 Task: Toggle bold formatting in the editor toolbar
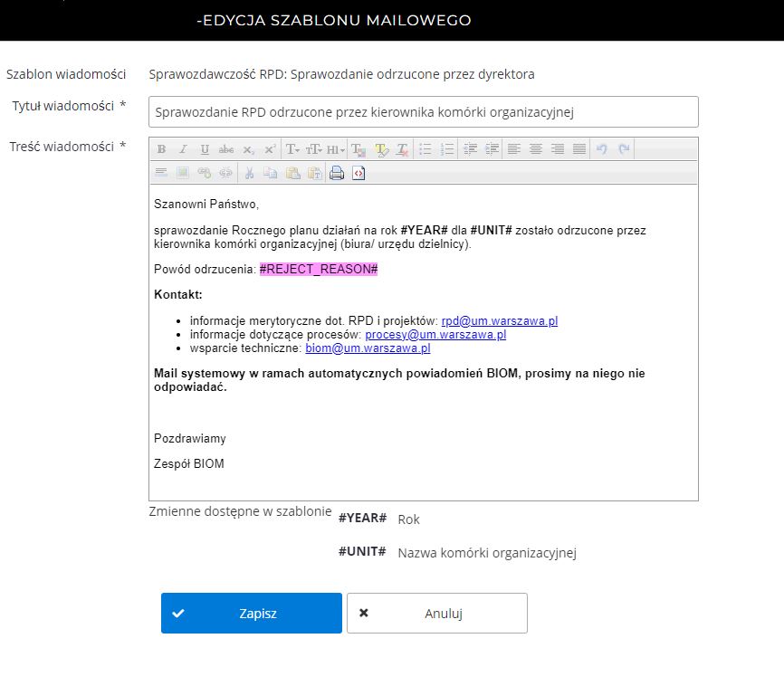(x=161, y=149)
